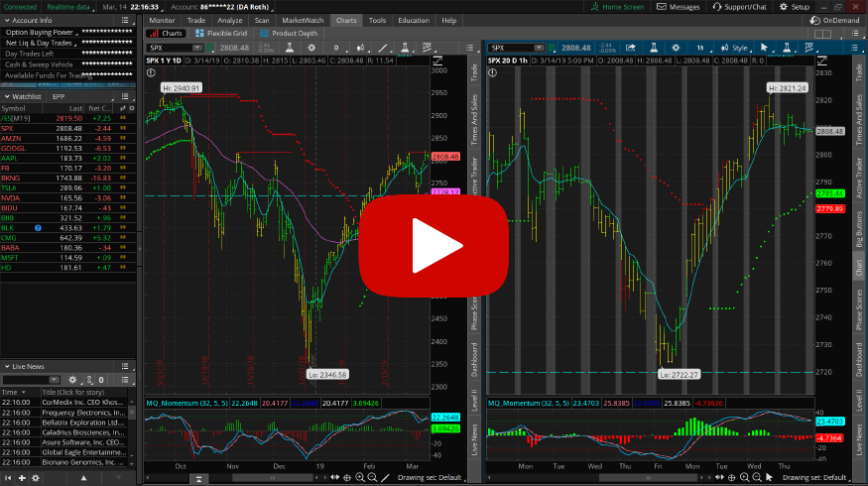Image resolution: width=868 pixels, height=486 pixels.
Task: Collapse the Watchlist section
Action: (7, 96)
